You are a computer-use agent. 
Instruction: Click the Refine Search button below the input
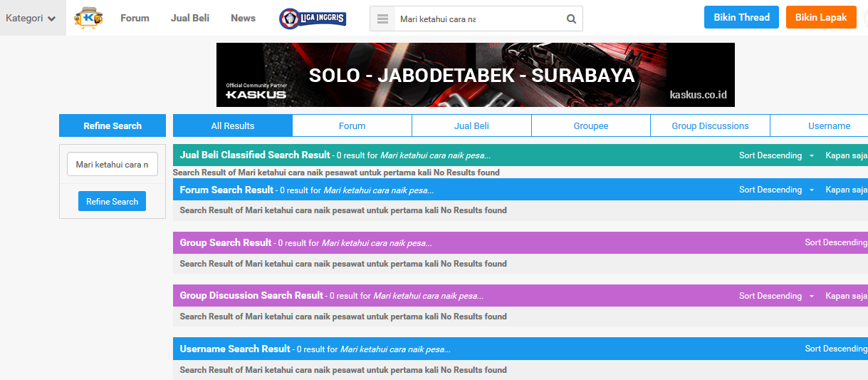point(113,201)
